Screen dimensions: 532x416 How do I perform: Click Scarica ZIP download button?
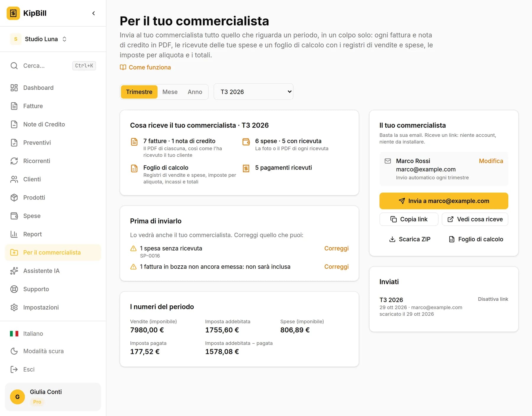410,239
